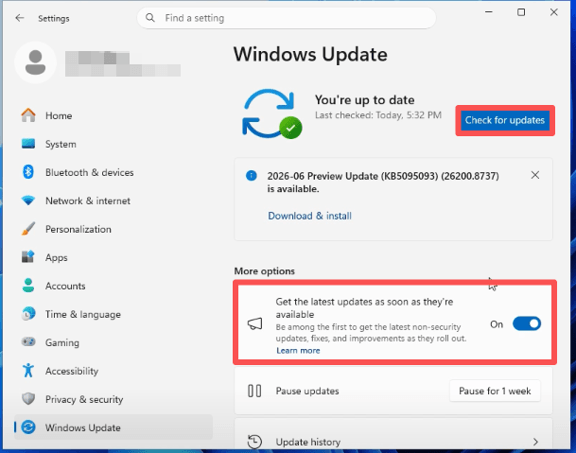
Task: Open Personalization paintbrush icon
Action: (28, 229)
